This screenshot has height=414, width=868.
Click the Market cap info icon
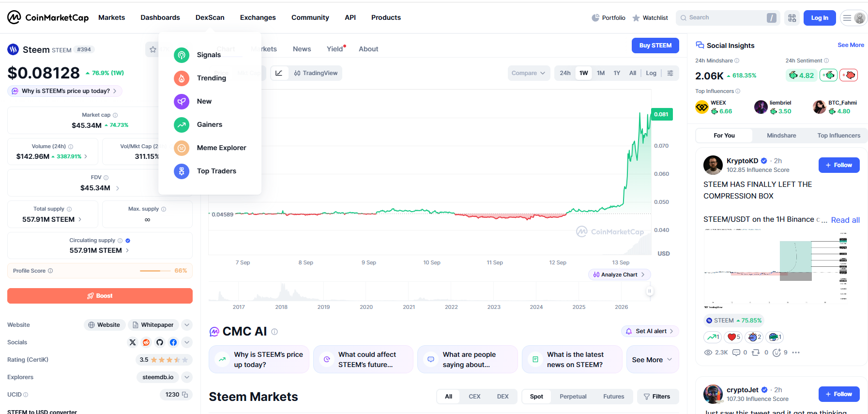click(115, 115)
